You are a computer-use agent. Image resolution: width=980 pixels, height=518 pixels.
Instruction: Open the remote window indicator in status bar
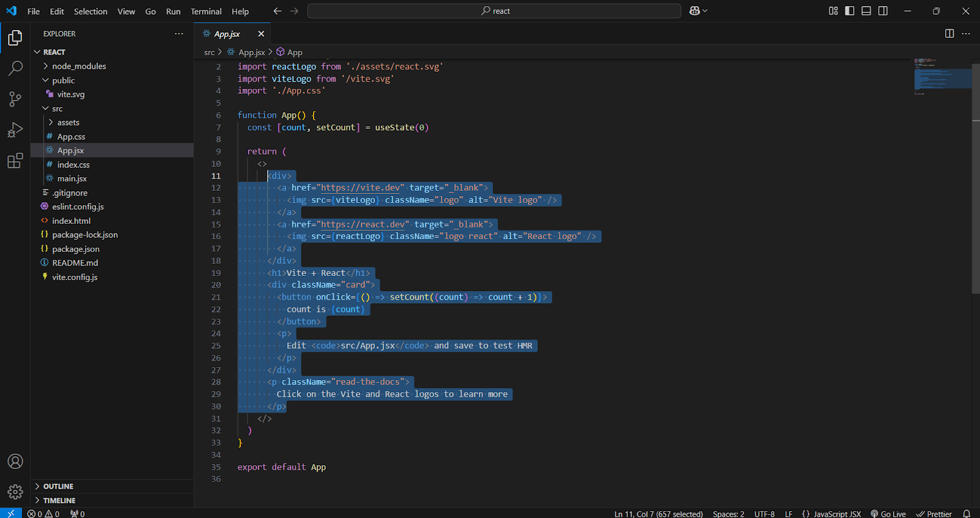coord(10,514)
